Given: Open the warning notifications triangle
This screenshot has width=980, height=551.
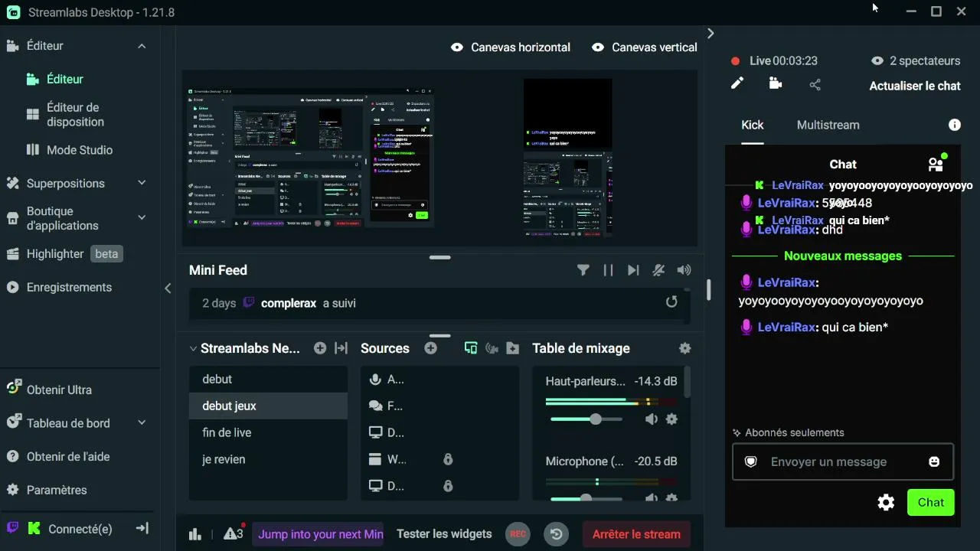Looking at the screenshot, I should 233,534.
